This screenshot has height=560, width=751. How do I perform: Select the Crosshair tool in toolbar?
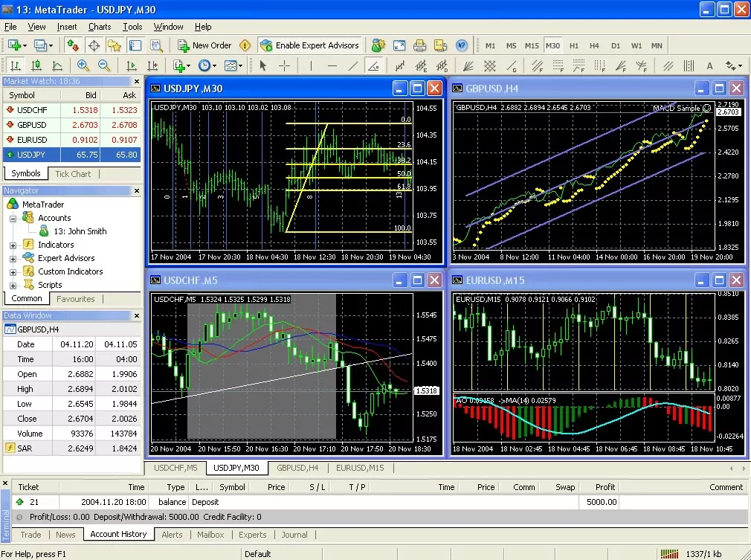click(285, 65)
